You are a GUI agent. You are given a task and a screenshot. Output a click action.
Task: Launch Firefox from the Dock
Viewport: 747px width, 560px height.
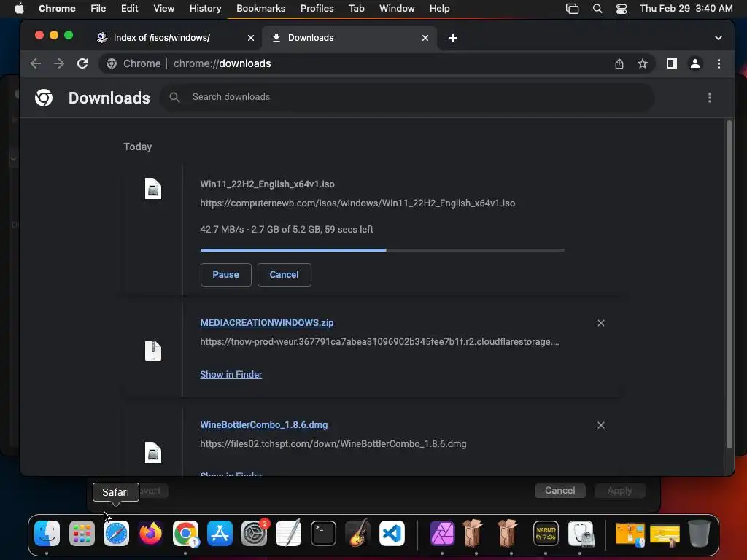click(x=150, y=533)
